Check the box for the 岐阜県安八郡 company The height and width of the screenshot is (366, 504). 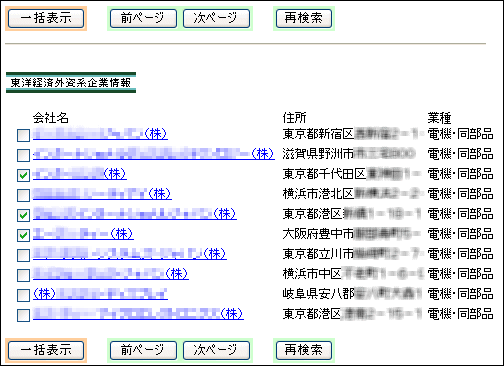[23, 295]
